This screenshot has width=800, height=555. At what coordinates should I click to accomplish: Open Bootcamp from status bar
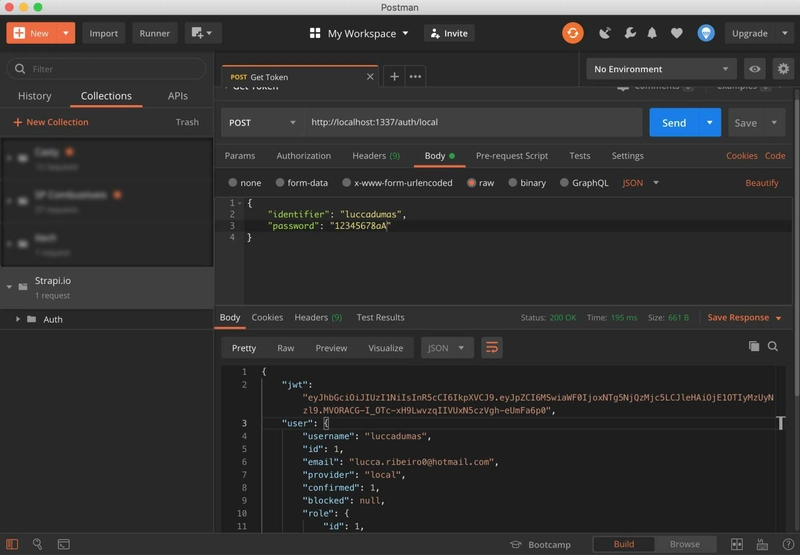coord(541,545)
